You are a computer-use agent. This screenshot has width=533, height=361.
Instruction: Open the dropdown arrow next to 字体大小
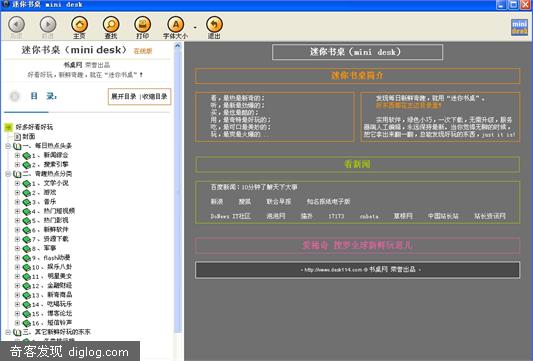(195, 27)
